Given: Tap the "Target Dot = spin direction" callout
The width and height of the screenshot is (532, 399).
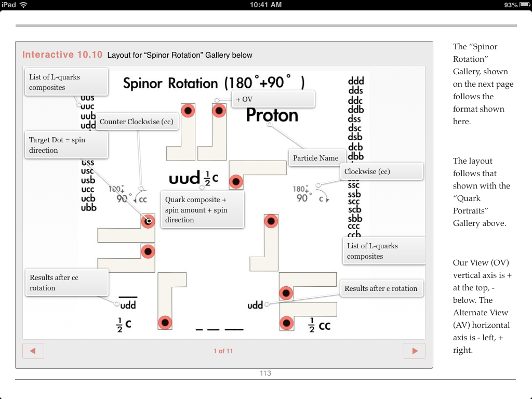Looking at the screenshot, I should [66, 145].
